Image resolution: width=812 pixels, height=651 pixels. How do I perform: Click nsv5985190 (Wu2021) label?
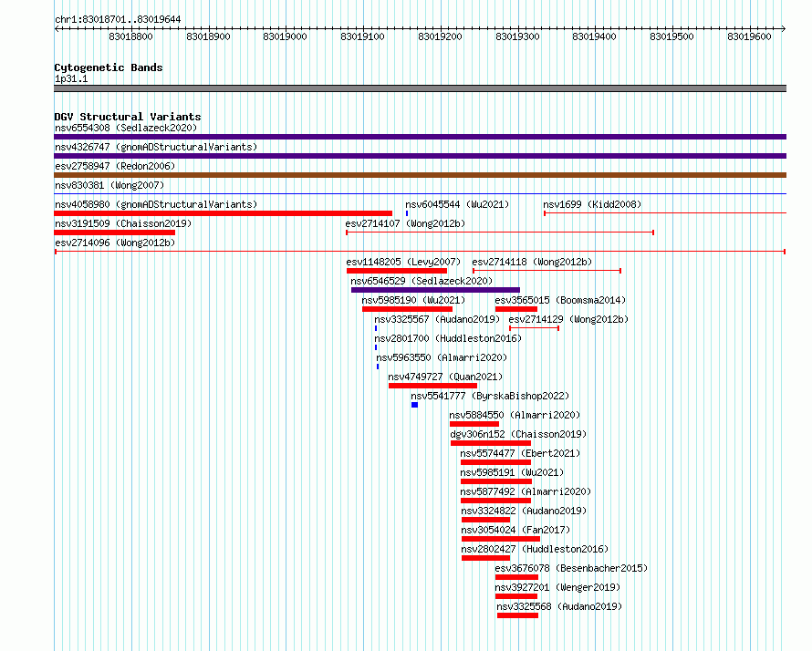[413, 300]
